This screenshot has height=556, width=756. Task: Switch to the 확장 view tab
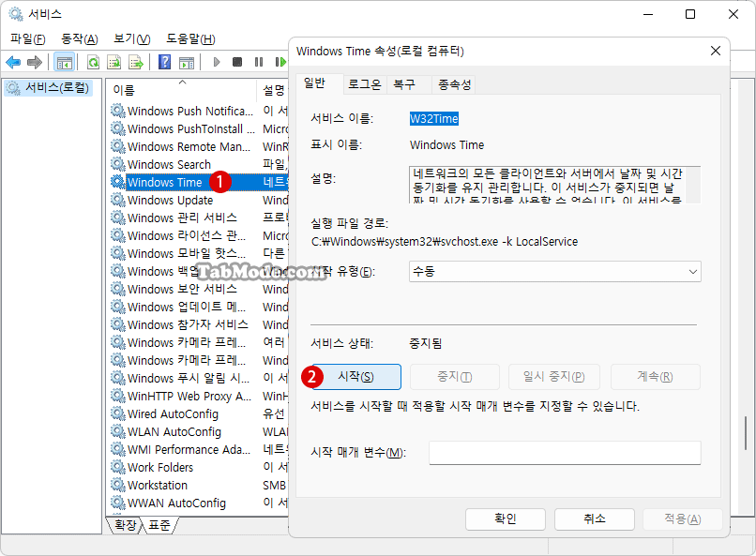pyautogui.click(x=126, y=525)
